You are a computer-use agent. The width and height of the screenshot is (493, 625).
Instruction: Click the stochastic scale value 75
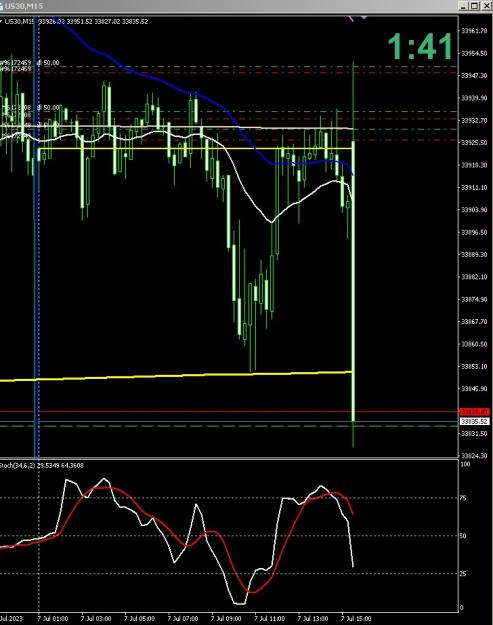coord(463,498)
